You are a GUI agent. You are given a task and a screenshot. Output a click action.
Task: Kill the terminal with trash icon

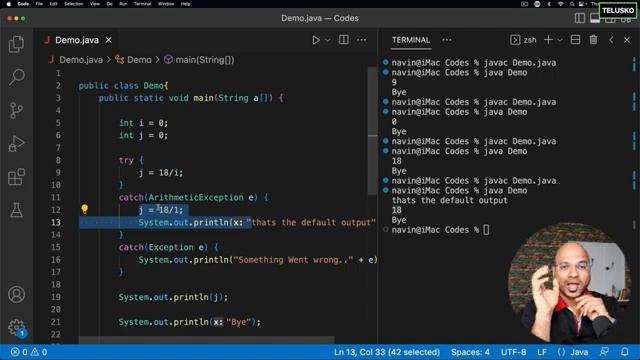coord(593,40)
